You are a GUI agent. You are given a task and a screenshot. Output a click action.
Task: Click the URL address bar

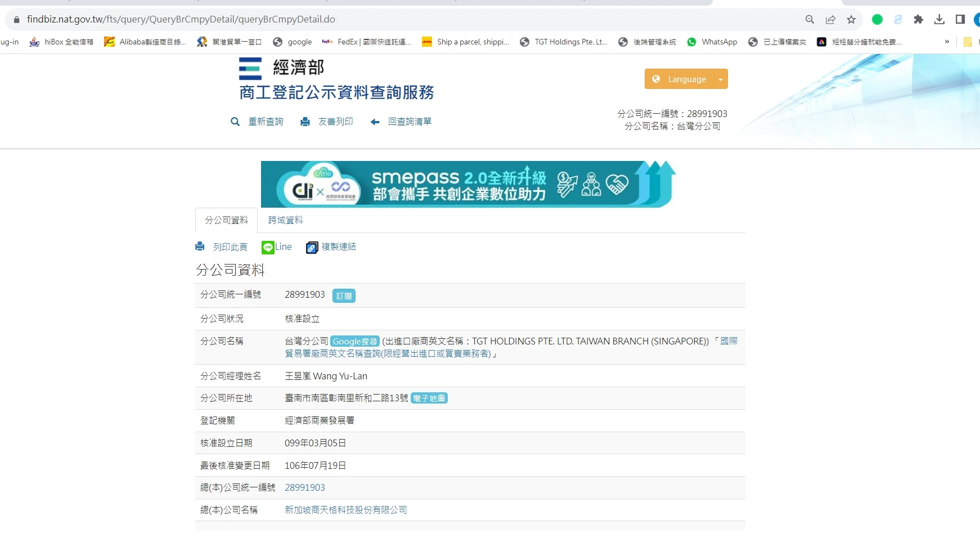tap(394, 19)
